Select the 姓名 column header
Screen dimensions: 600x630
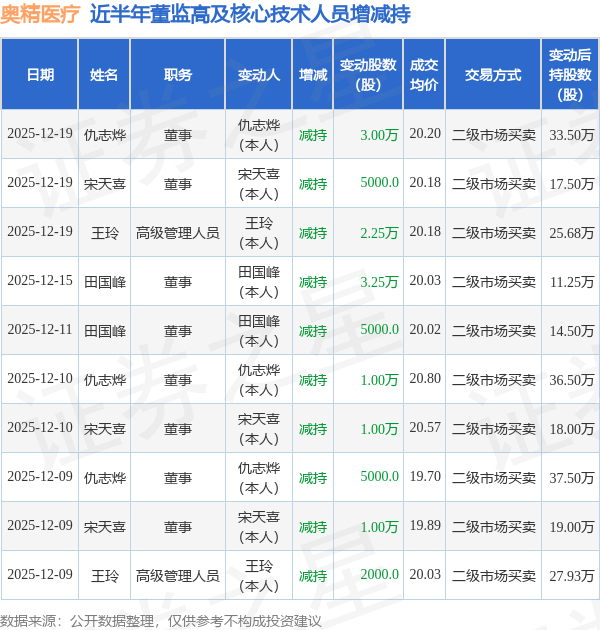(x=104, y=75)
